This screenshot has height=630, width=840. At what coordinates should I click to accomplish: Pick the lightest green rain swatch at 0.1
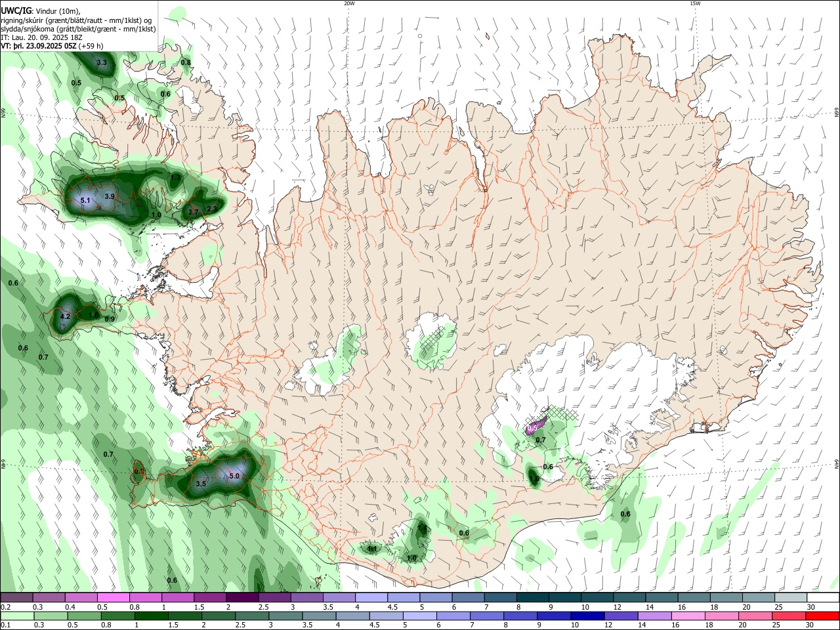point(16,616)
